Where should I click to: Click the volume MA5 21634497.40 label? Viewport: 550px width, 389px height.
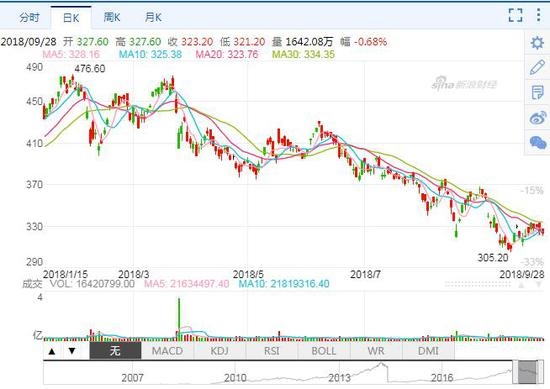[x=187, y=284]
